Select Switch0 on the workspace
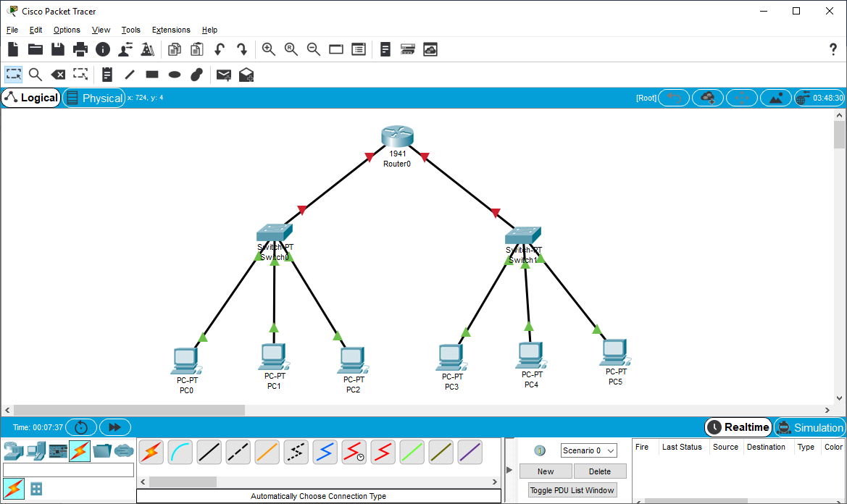The width and height of the screenshot is (847, 504). coord(275,232)
